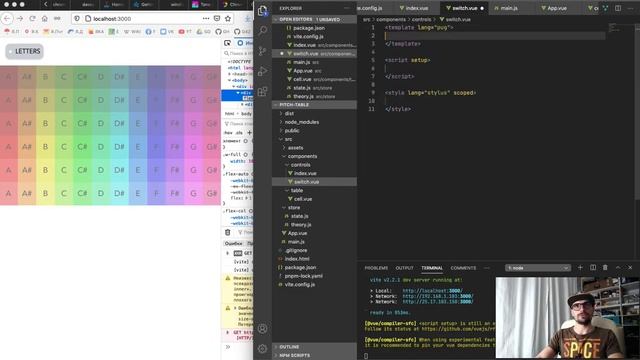Viewport: 640px width, 360px height.
Task: Bookmark the page with the star icon
Action: tap(228, 18)
